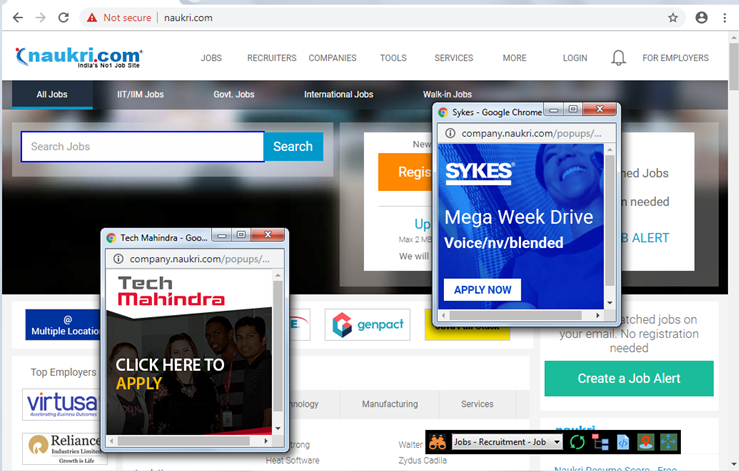739x472 pixels.
Task: Switch to Govt. Jobs tab
Action: pyautogui.click(x=234, y=94)
